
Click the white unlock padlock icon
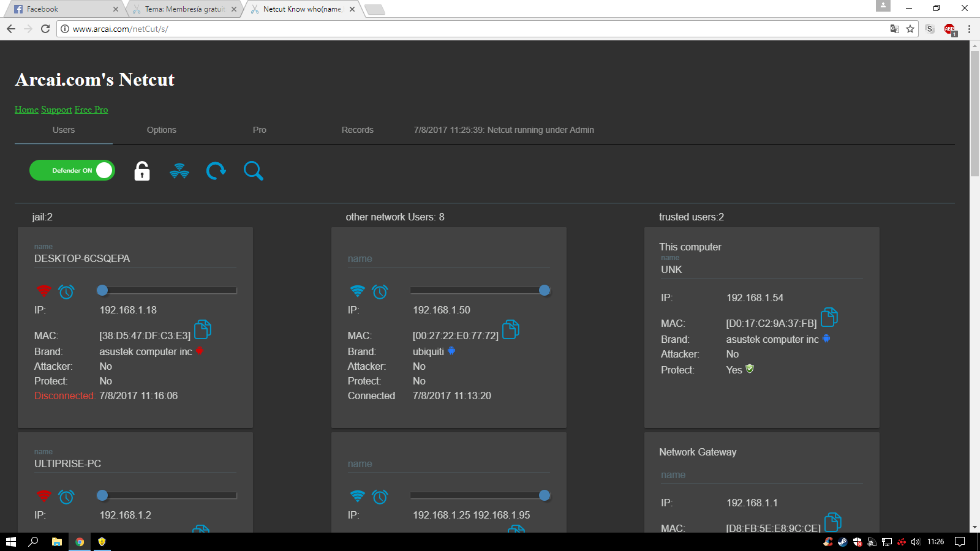[142, 171]
